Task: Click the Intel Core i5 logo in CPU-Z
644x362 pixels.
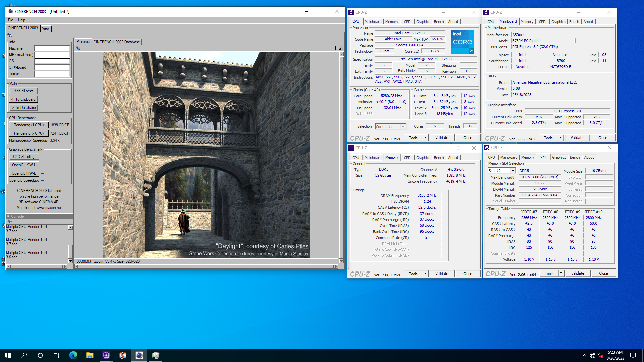Action: click(x=463, y=42)
